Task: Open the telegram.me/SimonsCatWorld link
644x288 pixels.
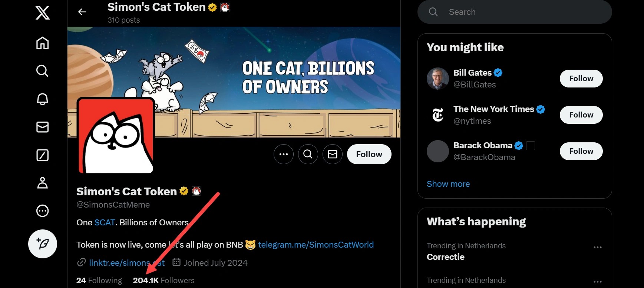Action: pyautogui.click(x=316, y=245)
